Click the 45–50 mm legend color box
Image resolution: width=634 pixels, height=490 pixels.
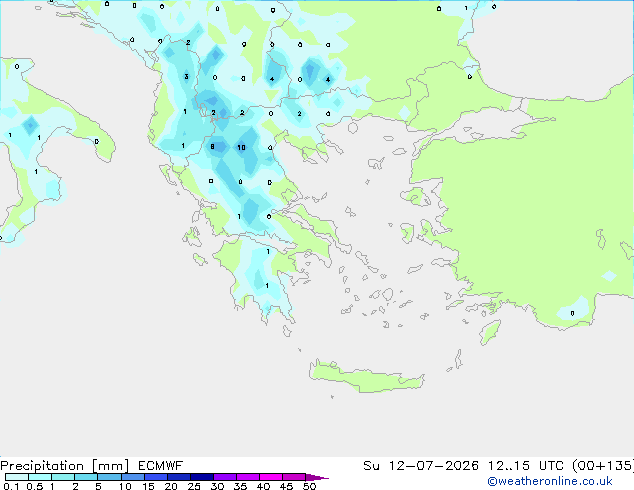294,477
